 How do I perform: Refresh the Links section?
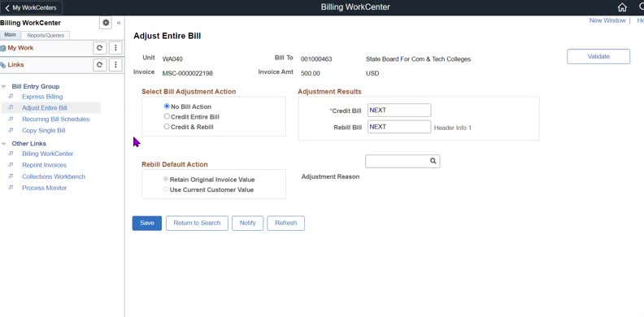(x=99, y=65)
